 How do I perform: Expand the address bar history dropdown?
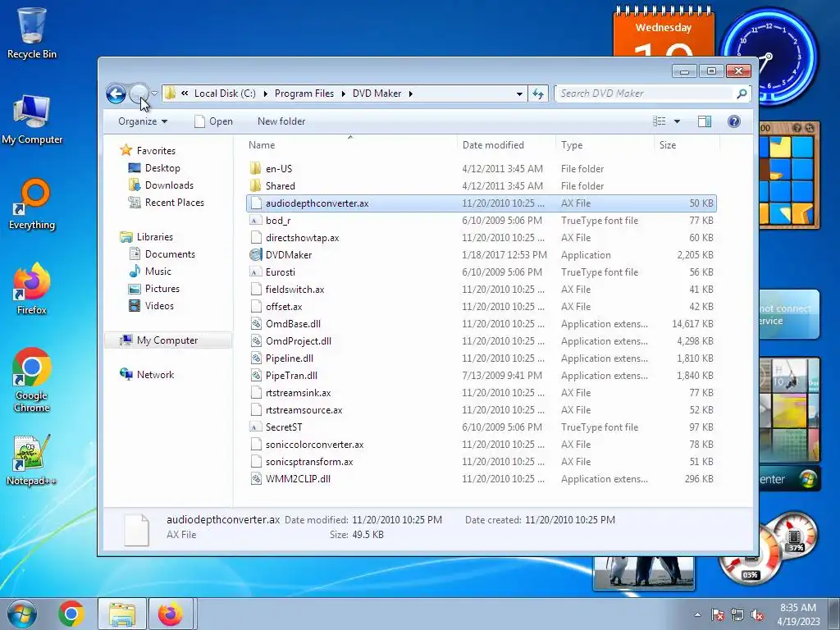519,94
